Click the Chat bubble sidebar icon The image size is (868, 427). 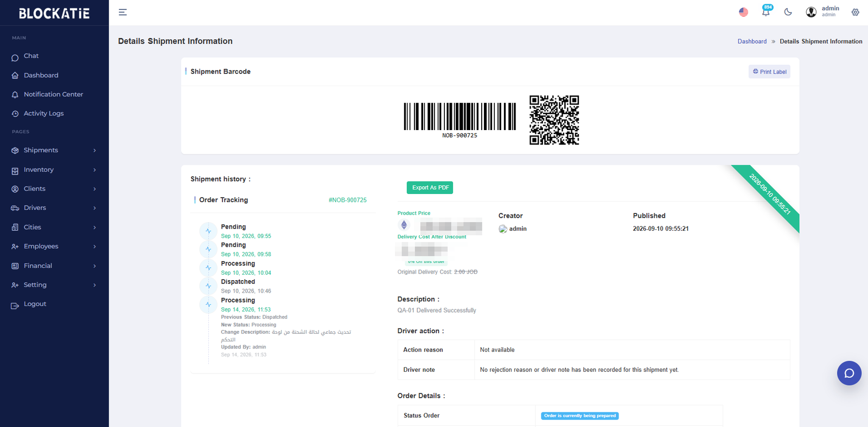pos(15,57)
